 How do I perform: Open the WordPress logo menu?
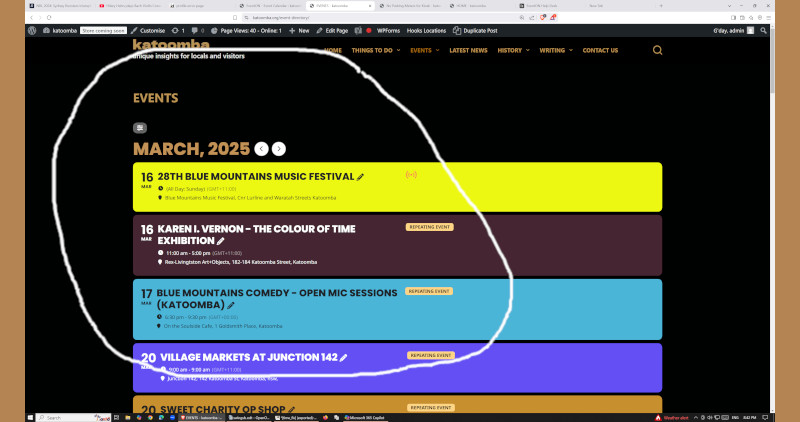[32, 31]
